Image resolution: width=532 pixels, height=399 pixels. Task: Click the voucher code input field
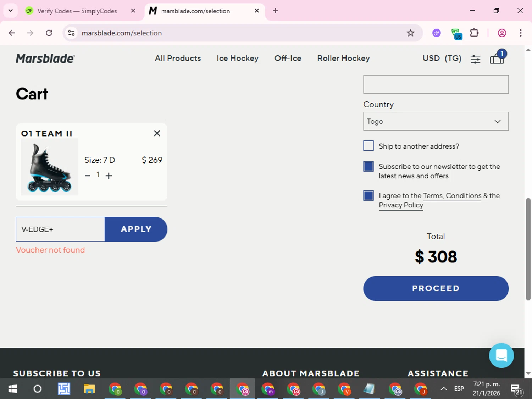[60, 229]
